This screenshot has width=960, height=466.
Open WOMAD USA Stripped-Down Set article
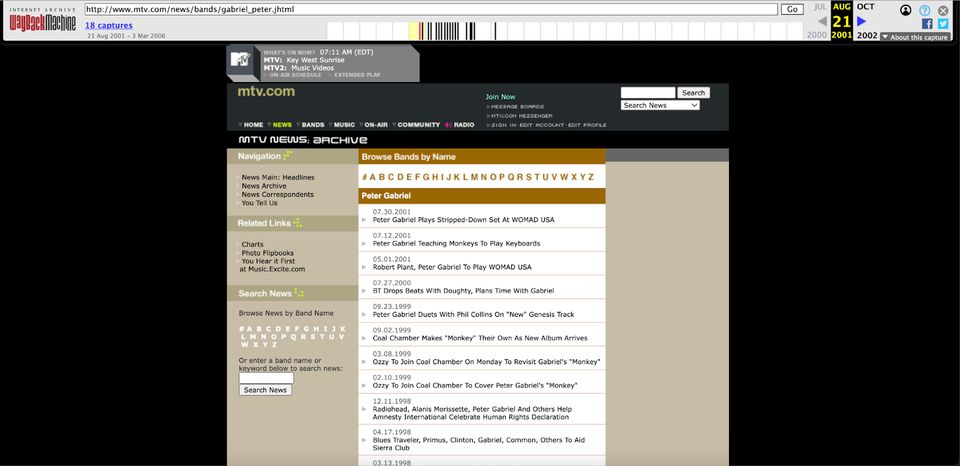(463, 220)
